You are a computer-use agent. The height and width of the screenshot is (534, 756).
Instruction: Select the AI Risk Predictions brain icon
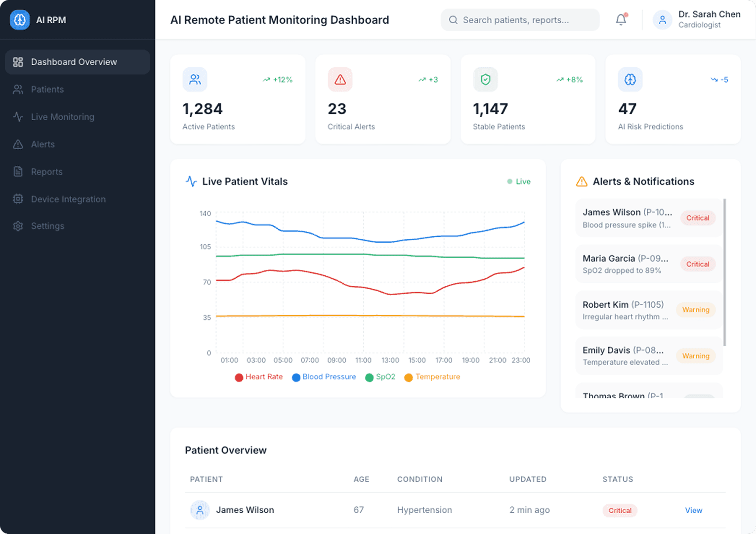tap(630, 79)
